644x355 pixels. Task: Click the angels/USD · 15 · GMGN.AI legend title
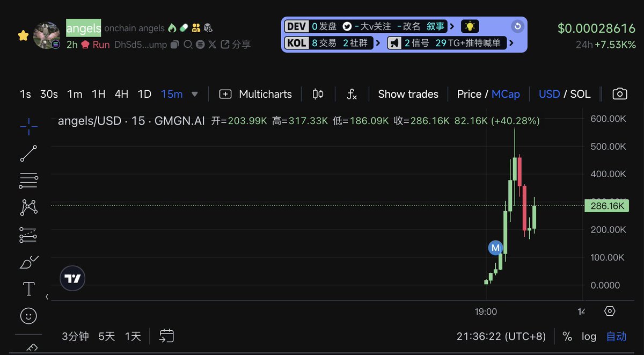point(131,121)
